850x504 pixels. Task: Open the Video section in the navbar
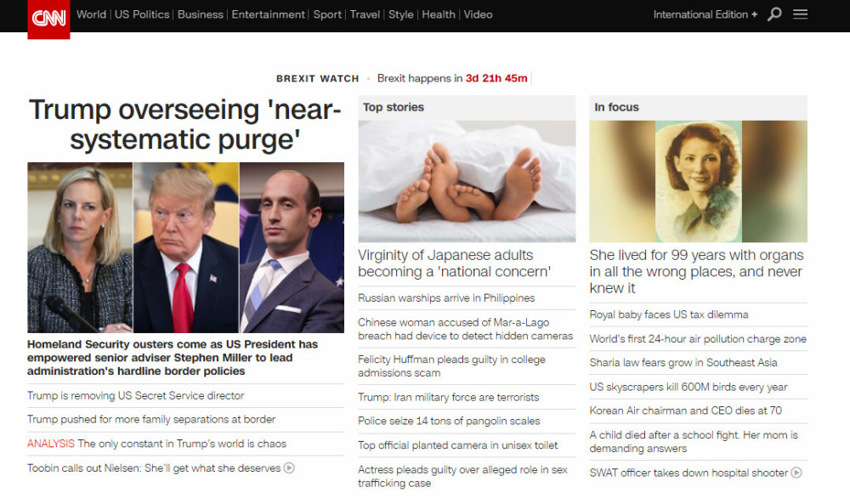478,14
